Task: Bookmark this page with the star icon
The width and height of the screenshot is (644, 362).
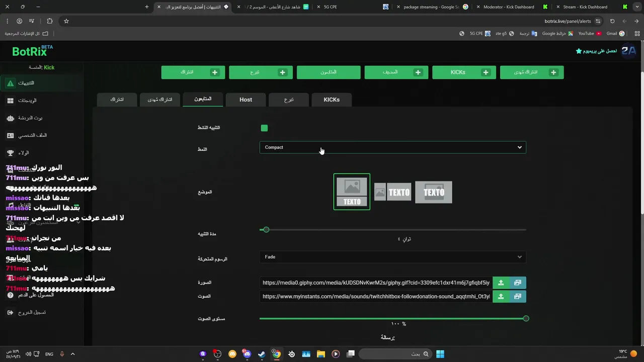Action: click(66, 21)
